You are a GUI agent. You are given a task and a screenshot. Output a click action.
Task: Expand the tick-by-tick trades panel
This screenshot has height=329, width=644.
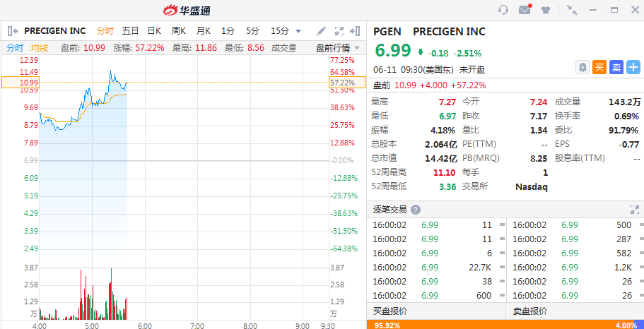[x=635, y=210]
